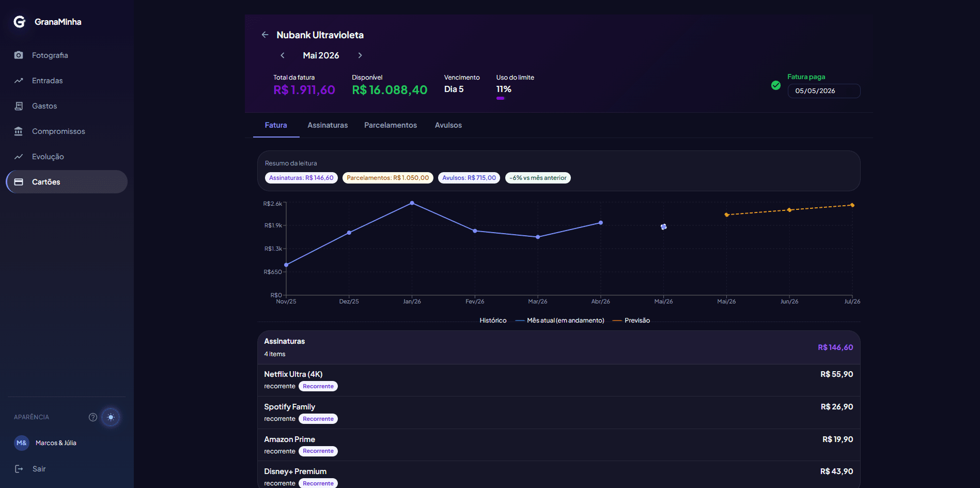
Task: Open the Avulsos tab
Action: 448,125
